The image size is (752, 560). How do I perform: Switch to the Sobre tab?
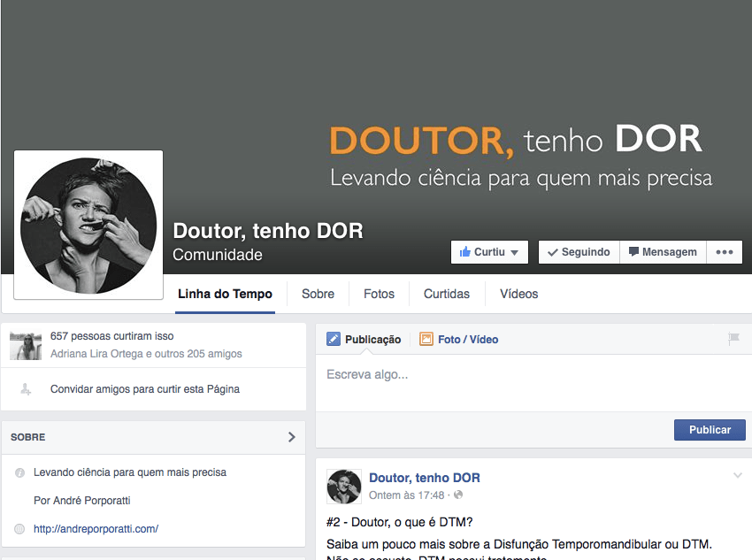[318, 294]
